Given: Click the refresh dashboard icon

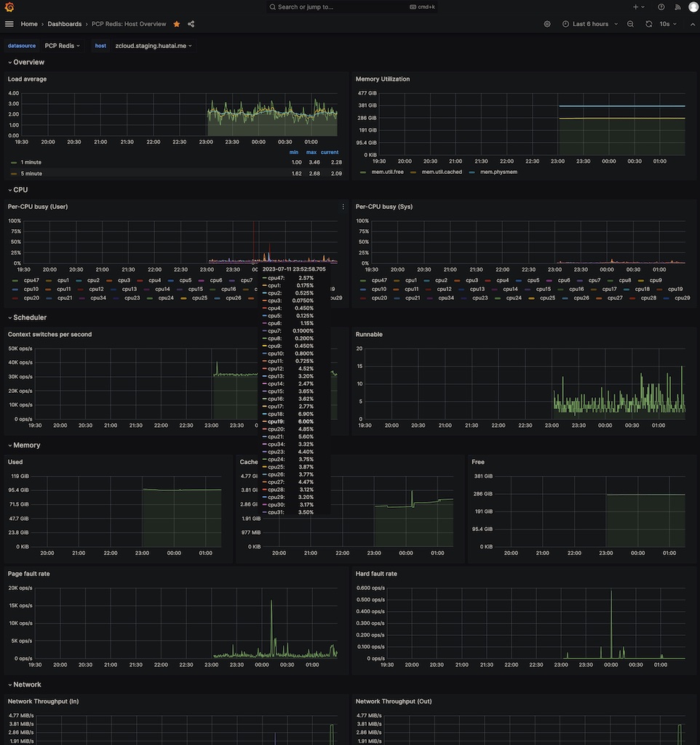Looking at the screenshot, I should (x=648, y=24).
